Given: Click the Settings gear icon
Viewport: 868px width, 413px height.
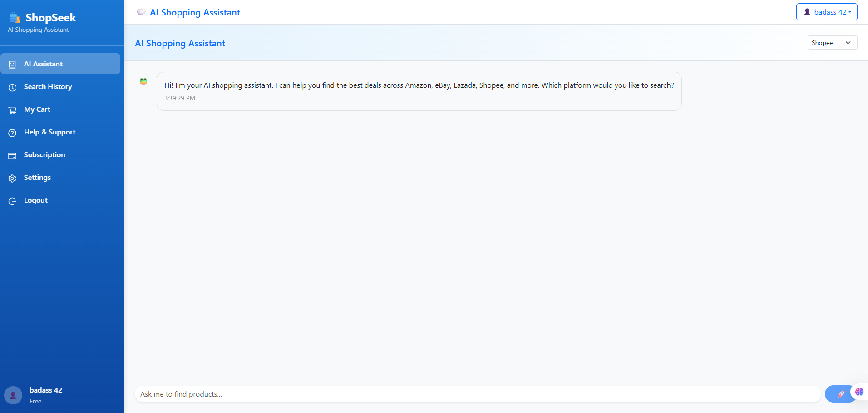Looking at the screenshot, I should [12, 178].
